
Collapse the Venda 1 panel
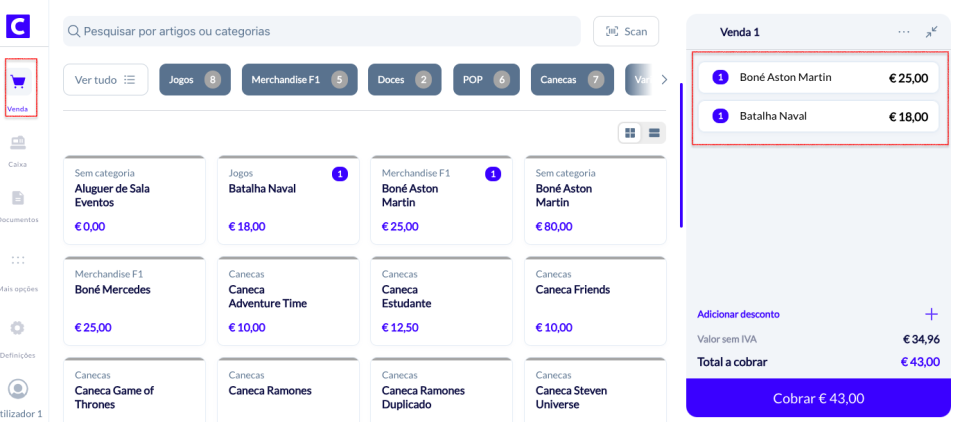click(931, 32)
